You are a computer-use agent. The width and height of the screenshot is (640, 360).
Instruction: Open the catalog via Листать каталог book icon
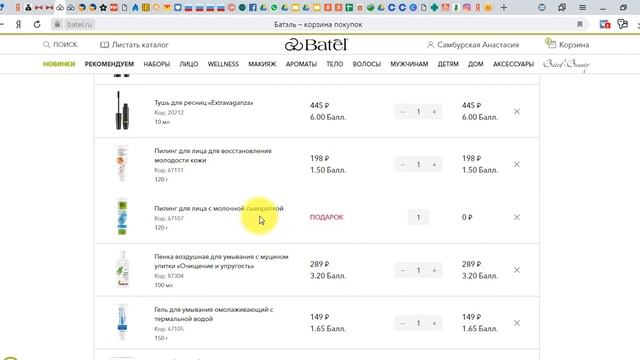pyautogui.click(x=104, y=44)
